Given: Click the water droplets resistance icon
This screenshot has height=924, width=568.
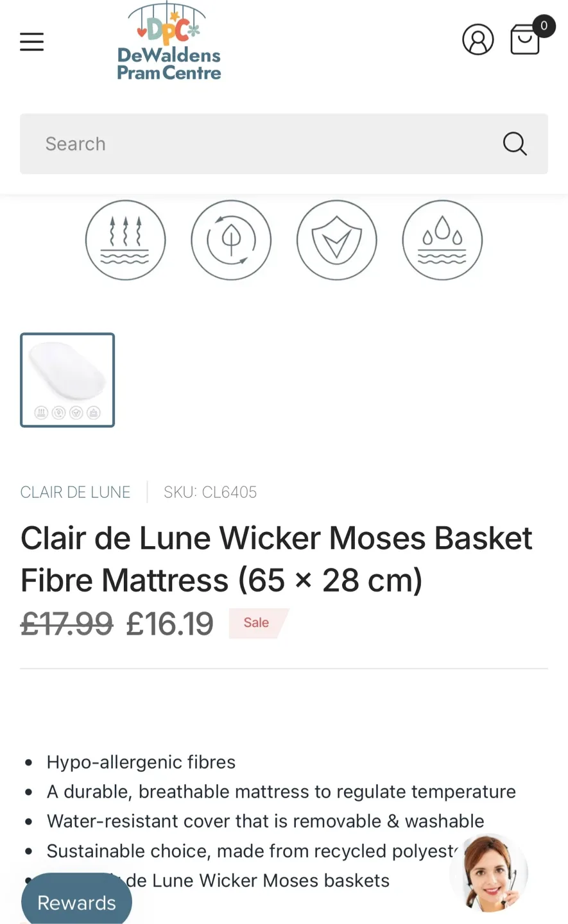Looking at the screenshot, I should coord(442,240).
